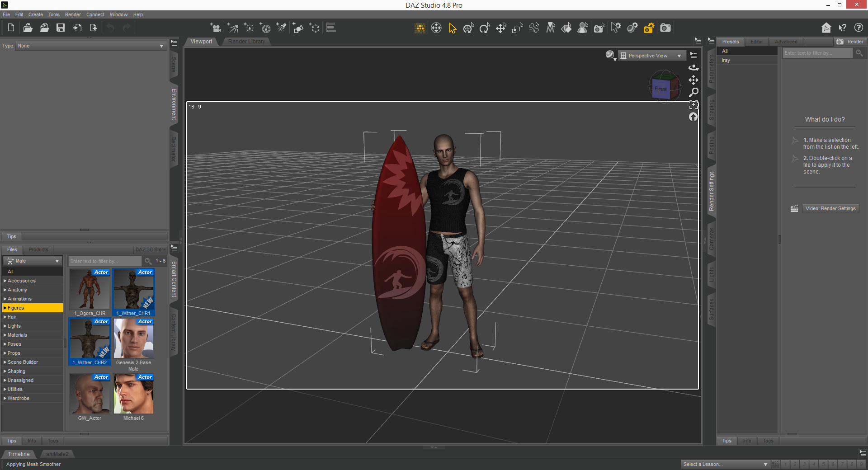Open Video: Render Settings tutorial
This screenshot has height=470, width=868.
point(830,208)
